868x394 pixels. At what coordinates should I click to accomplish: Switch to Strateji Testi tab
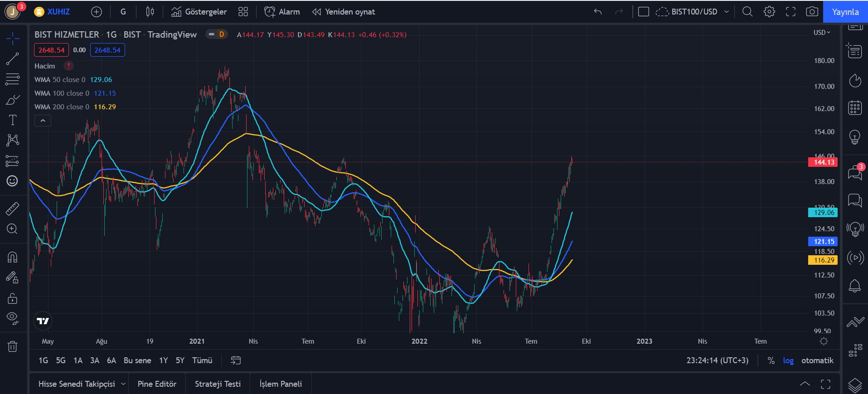click(218, 384)
